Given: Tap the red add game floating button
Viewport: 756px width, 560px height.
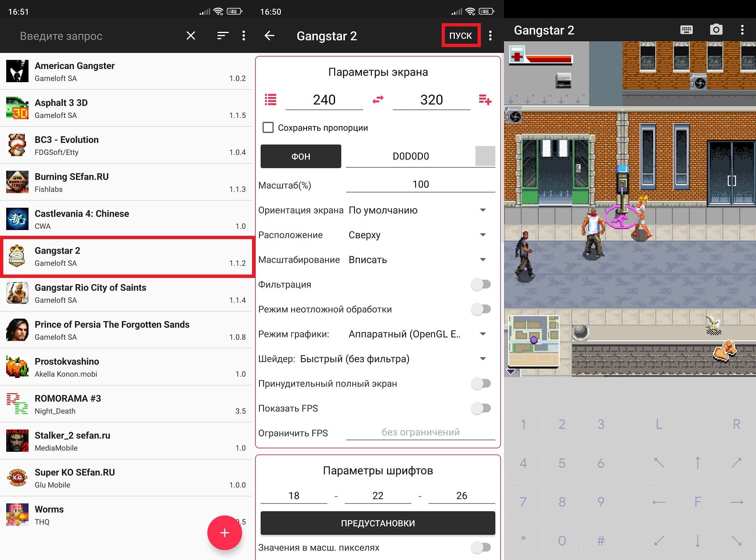Looking at the screenshot, I should [224, 533].
